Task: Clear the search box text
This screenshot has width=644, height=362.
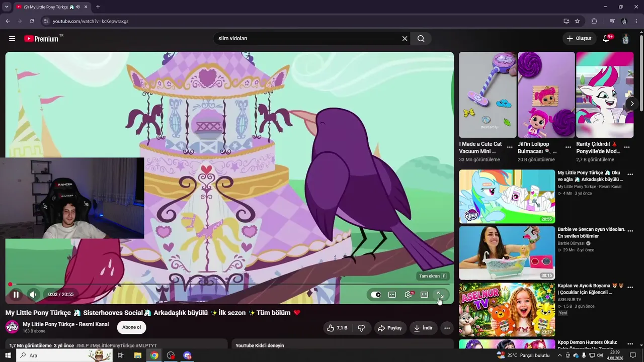Action: click(405, 39)
